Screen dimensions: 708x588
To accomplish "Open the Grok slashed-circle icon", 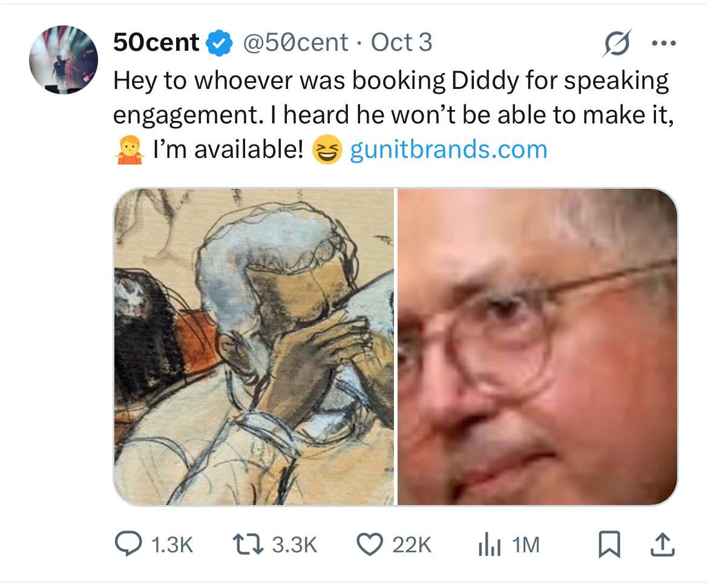I will [x=617, y=43].
